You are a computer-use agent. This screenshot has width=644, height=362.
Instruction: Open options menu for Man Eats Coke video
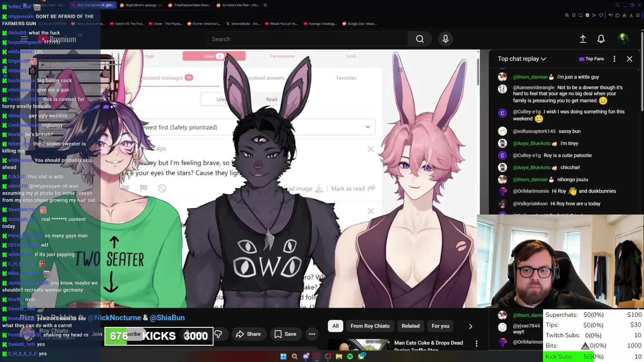476,344
